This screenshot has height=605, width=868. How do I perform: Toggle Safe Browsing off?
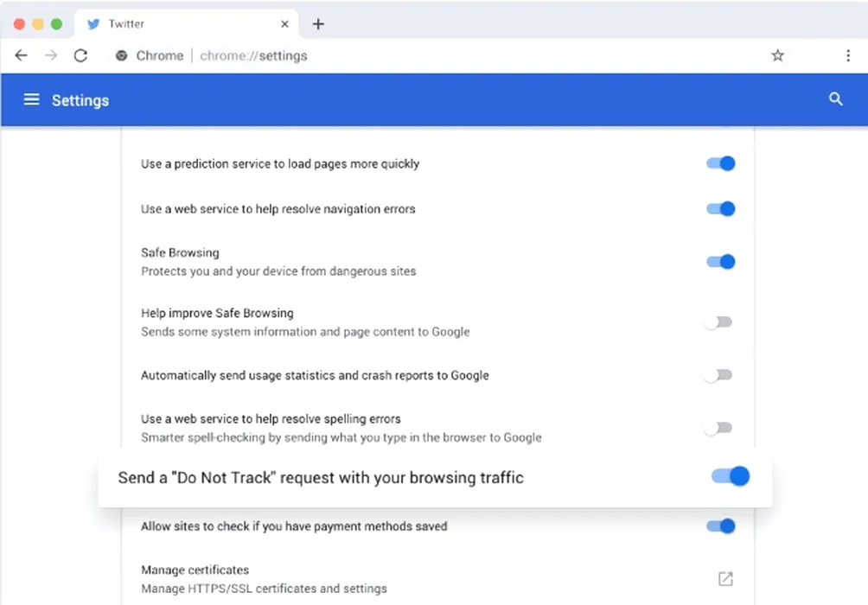(x=720, y=262)
